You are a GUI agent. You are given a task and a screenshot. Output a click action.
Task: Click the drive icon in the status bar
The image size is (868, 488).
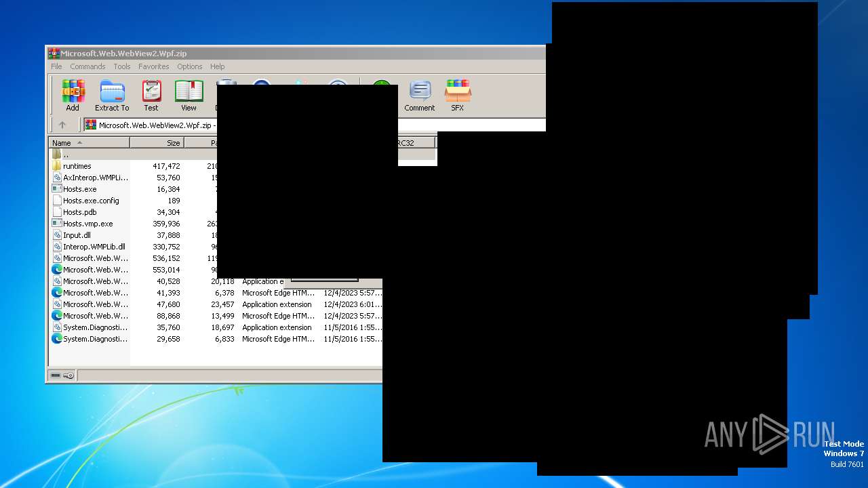point(56,375)
